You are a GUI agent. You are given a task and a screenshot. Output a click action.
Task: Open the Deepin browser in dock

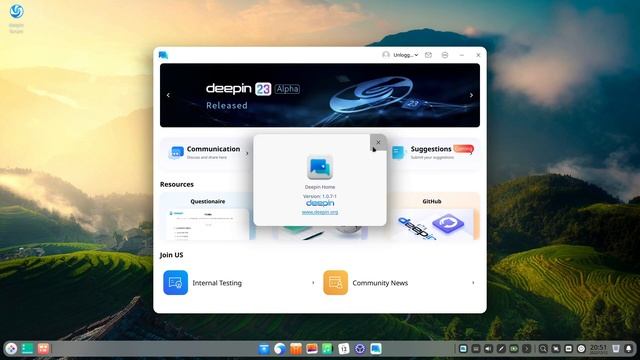click(x=280, y=349)
